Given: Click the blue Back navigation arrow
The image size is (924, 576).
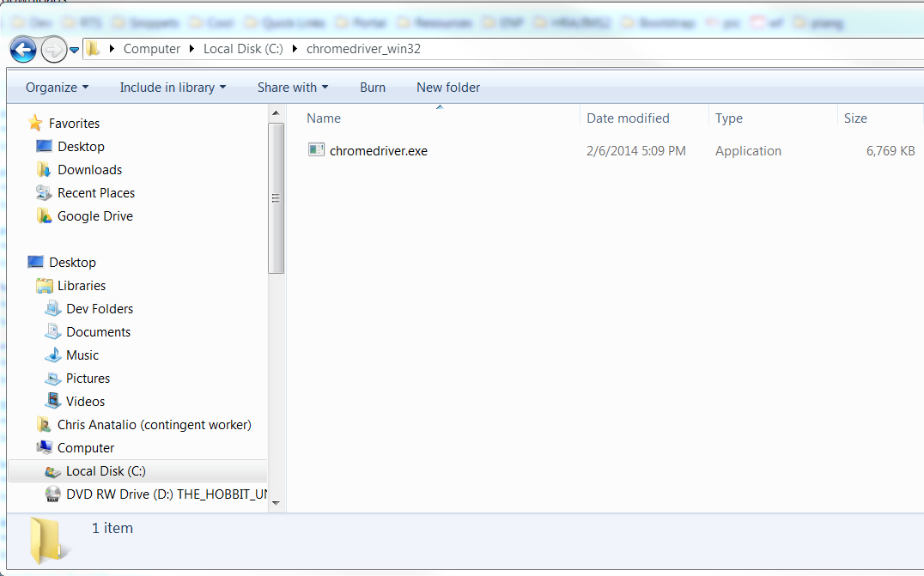Looking at the screenshot, I should (23, 50).
